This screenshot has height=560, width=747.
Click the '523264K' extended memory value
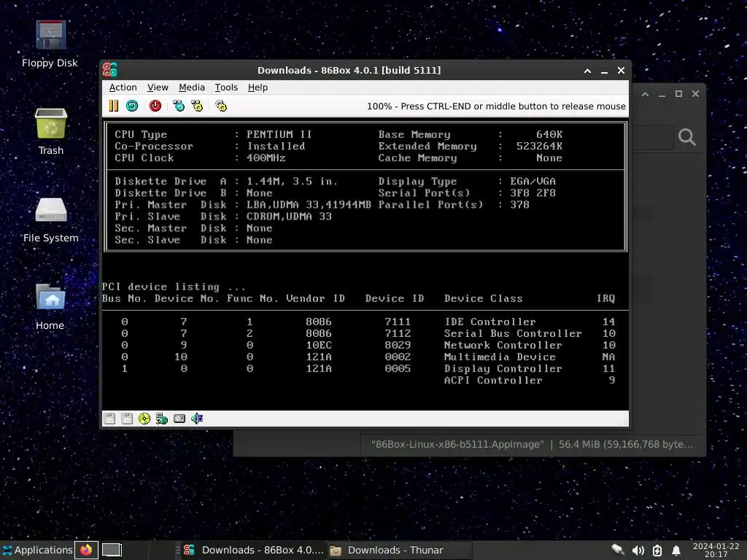point(539,146)
